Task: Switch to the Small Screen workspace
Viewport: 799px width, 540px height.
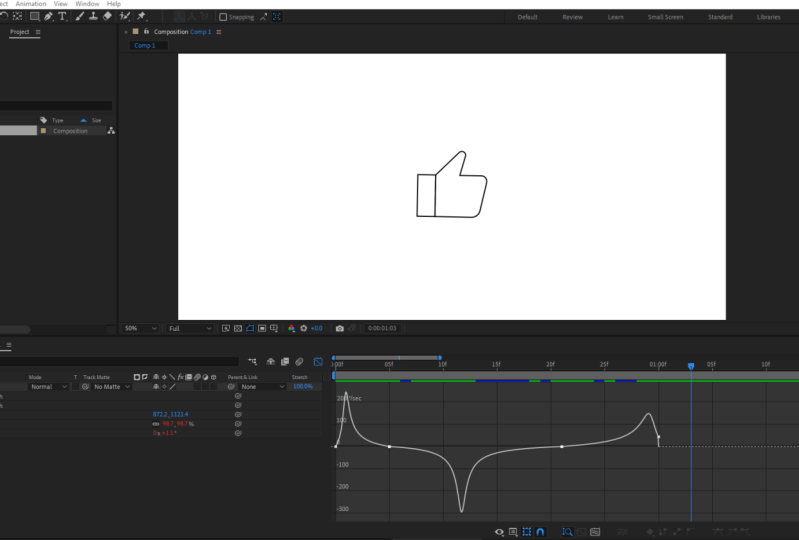Action: click(x=665, y=17)
